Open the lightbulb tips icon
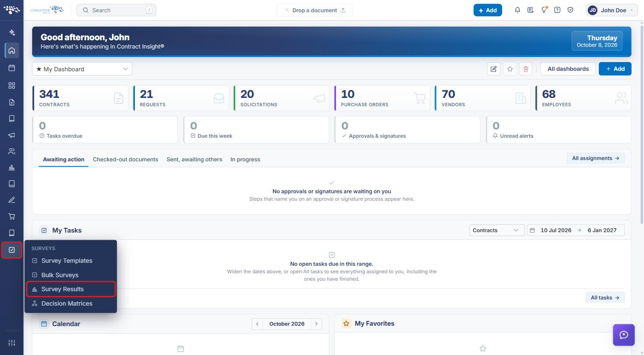The image size is (644, 355). point(544,10)
